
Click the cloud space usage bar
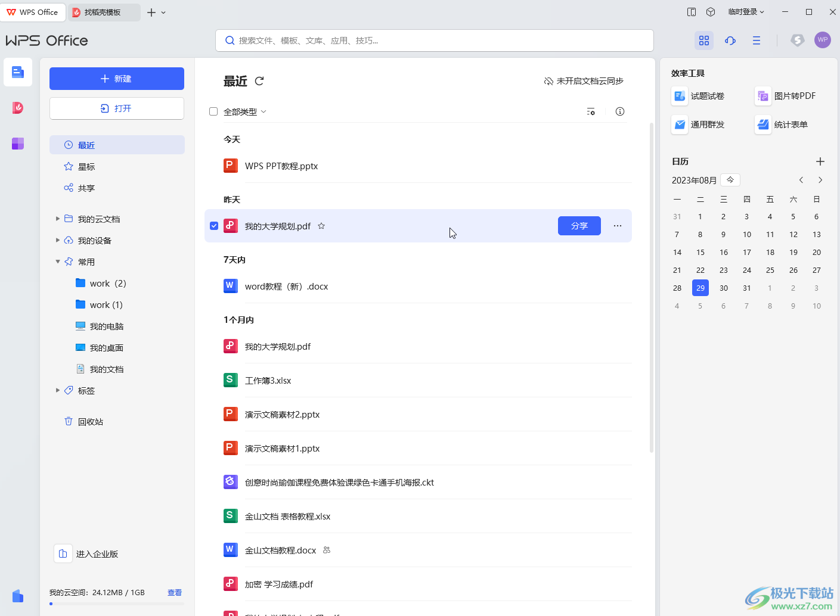pos(117,603)
